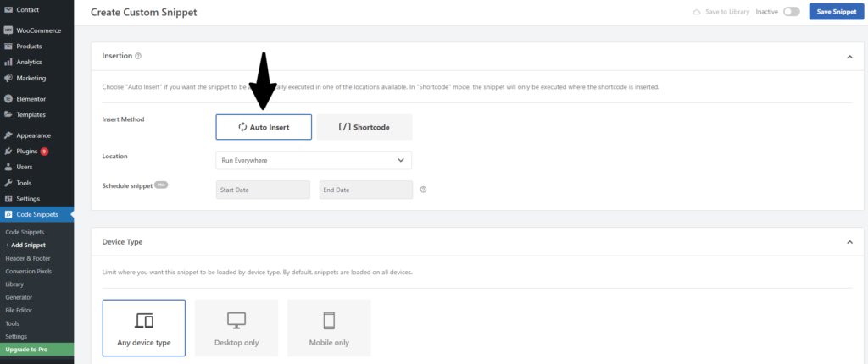Click the Elementor sidebar icon
Viewport: 868px width, 364px height.
[8, 99]
